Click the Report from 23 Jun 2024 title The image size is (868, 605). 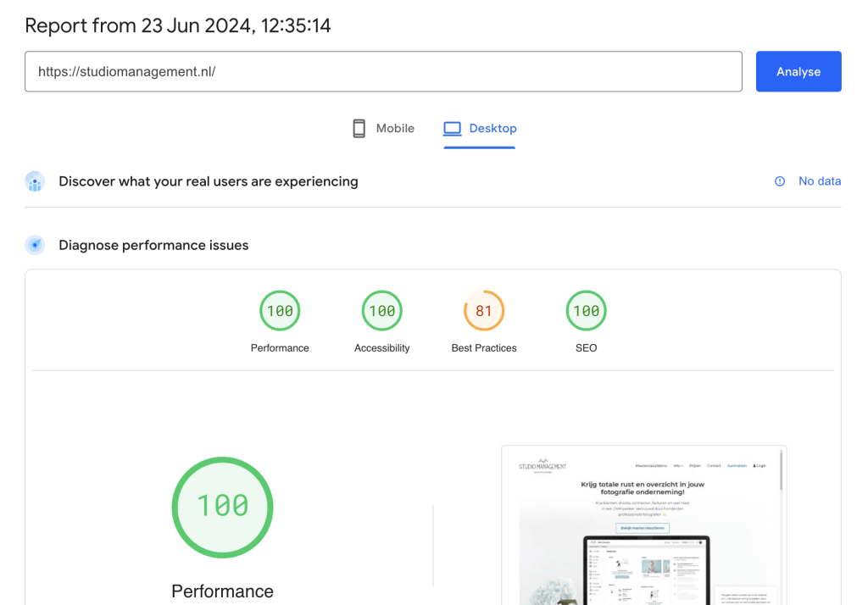(x=179, y=25)
